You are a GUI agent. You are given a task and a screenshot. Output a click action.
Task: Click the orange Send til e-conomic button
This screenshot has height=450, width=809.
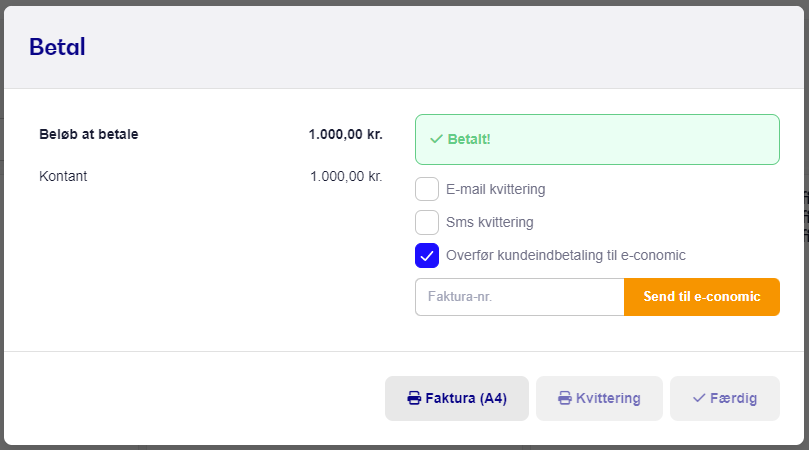coord(702,297)
